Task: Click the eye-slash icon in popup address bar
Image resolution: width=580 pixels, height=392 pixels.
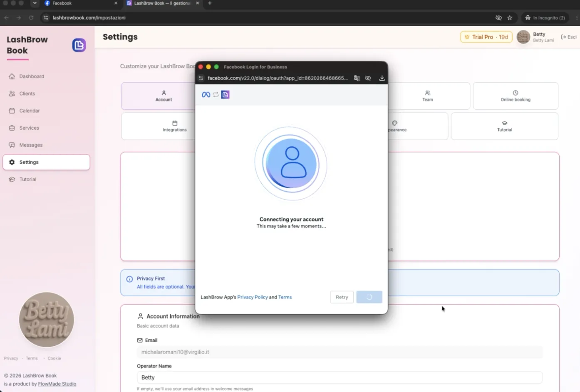Action: pyautogui.click(x=368, y=78)
